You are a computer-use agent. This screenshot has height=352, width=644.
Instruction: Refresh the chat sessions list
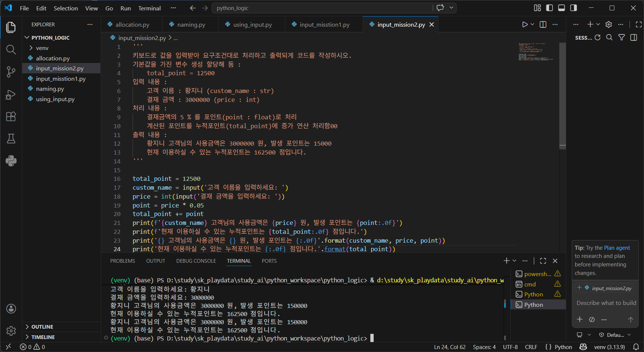point(597,37)
